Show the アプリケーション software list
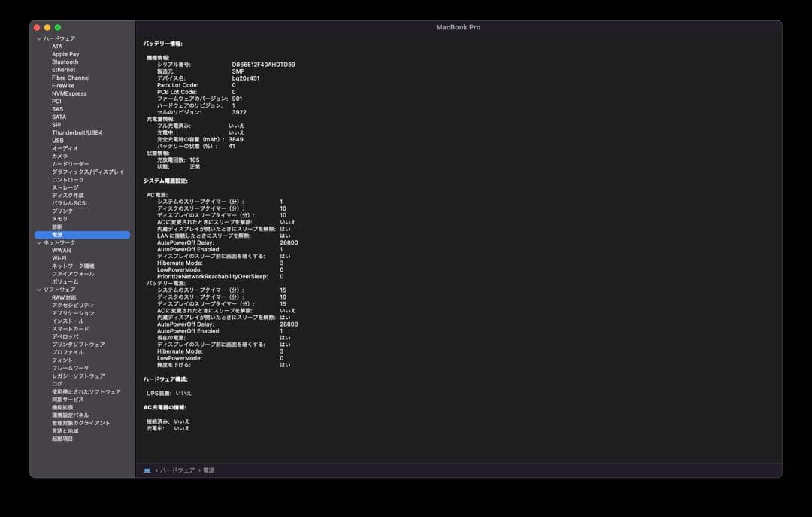812x517 pixels. [73, 313]
